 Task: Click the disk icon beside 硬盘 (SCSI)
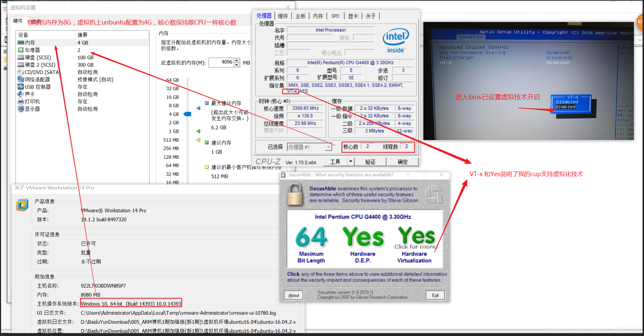pyautogui.click(x=21, y=57)
